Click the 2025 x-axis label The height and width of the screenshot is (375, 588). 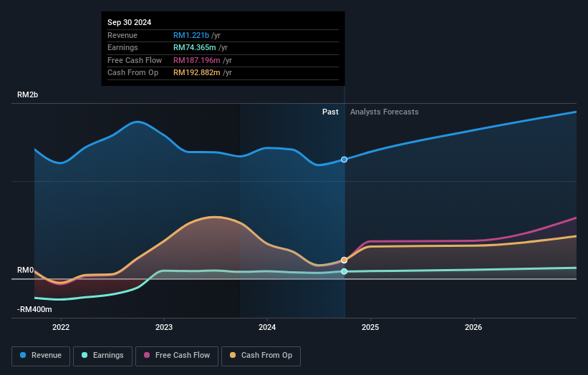pyautogui.click(x=370, y=327)
